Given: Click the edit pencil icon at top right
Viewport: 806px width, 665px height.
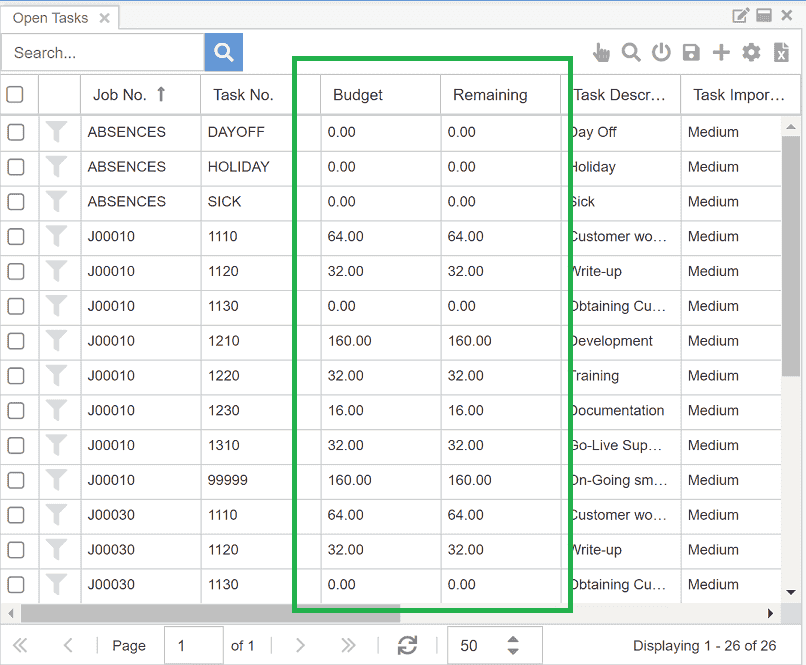Looking at the screenshot, I should tap(740, 15).
